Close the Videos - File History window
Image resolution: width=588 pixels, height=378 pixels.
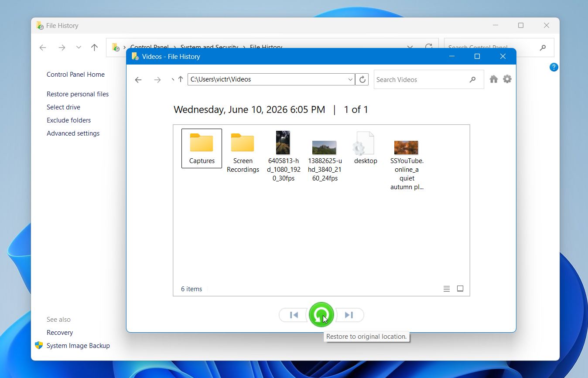[503, 56]
